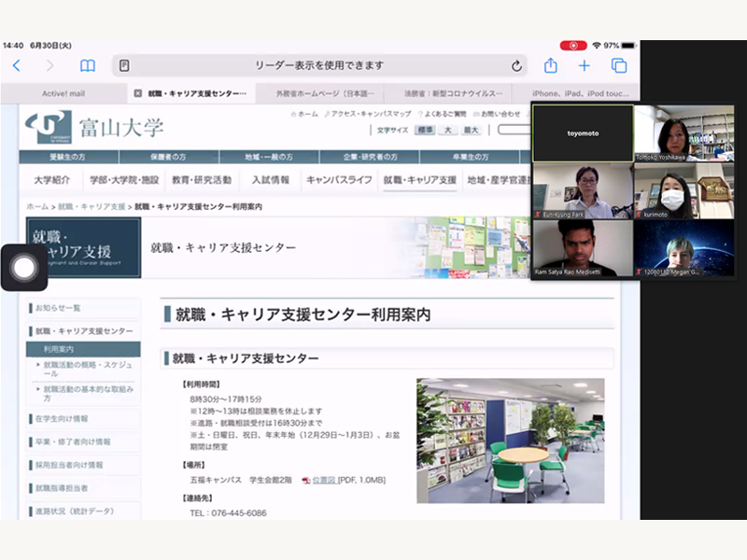
Task: Set font size to 大
Action: click(x=448, y=130)
